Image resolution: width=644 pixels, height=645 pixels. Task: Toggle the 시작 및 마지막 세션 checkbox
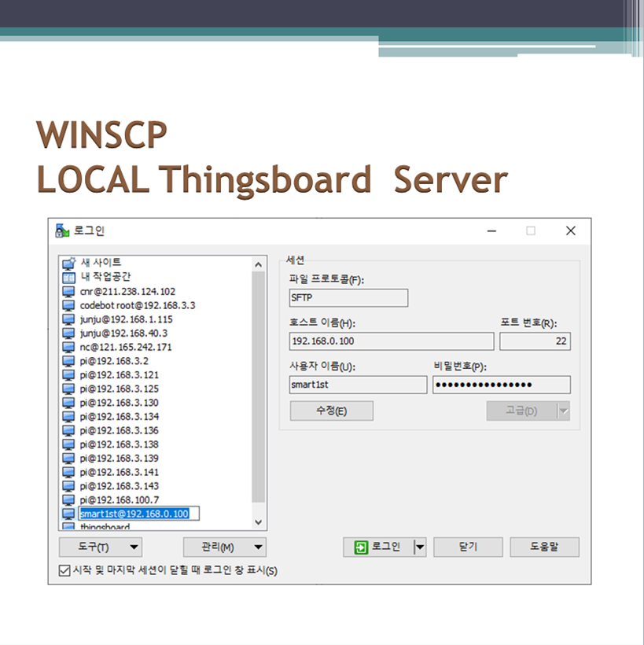pyautogui.click(x=64, y=570)
